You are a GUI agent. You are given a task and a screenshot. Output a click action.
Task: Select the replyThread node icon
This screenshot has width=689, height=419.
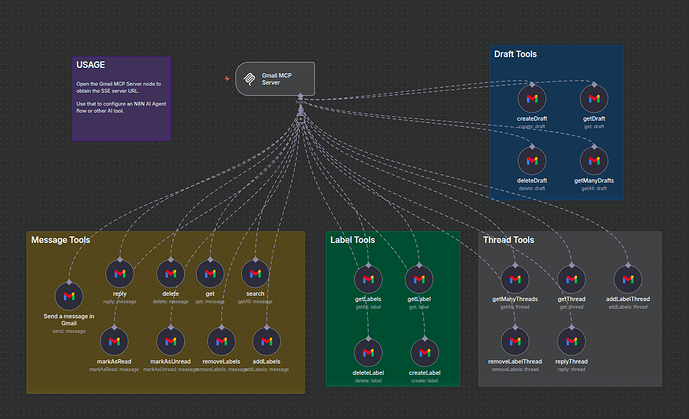coord(571,341)
